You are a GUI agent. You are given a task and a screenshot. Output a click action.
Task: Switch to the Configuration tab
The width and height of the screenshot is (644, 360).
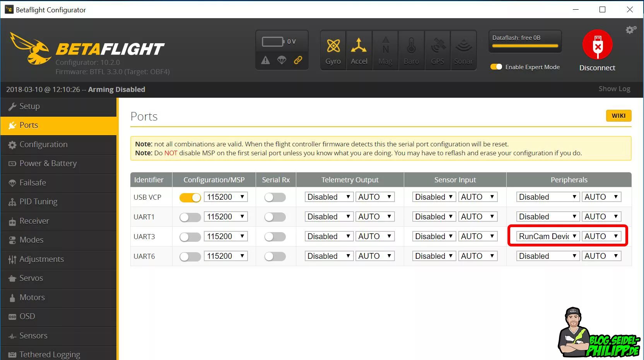58,145
